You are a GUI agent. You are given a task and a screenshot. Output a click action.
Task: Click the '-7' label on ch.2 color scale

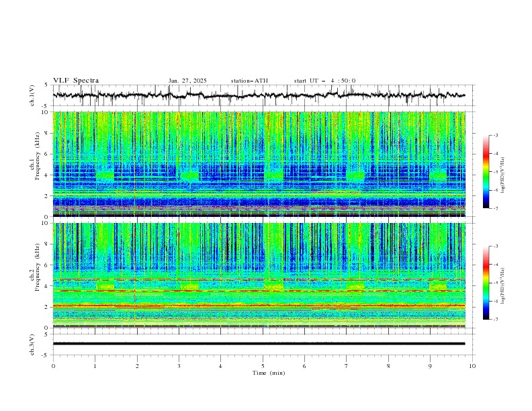point(495,320)
